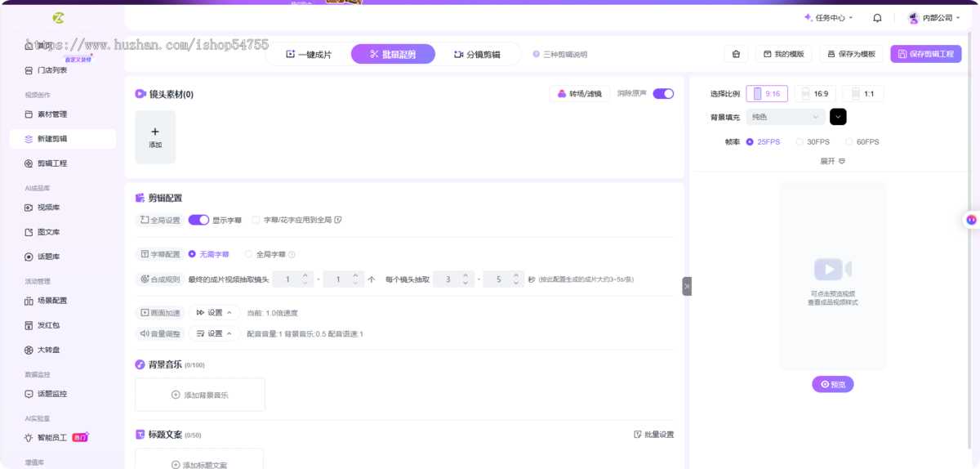Click the first 成片视频抽取镜头 number field
The height and width of the screenshot is (469, 980).
click(x=292, y=279)
